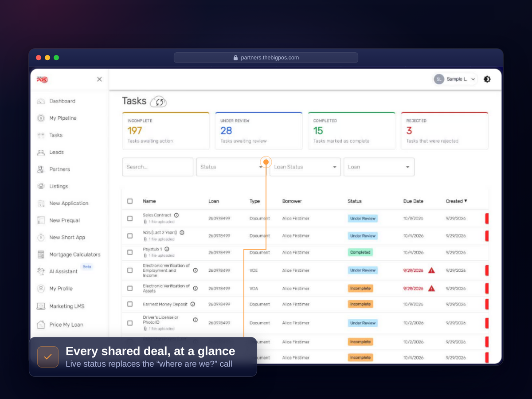Refresh tasks with the cloud sync icon

pos(158,102)
